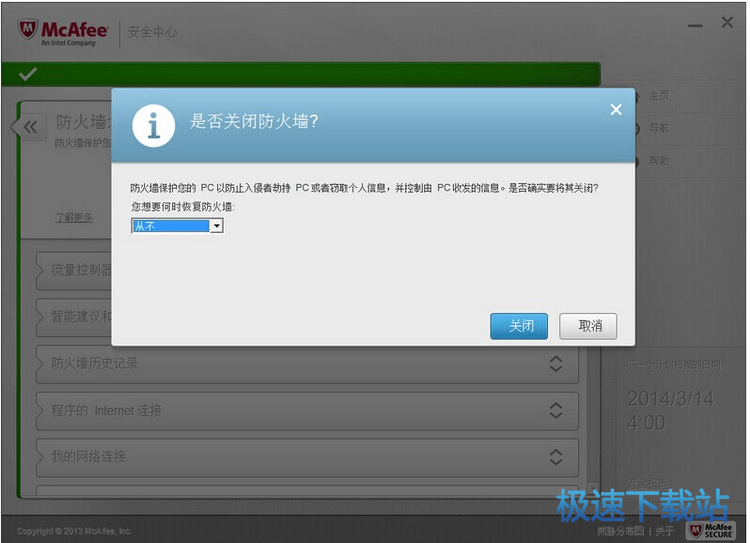Click the scheduled scan date 2014/3/14
This screenshot has height=543, width=750.
(x=670, y=399)
